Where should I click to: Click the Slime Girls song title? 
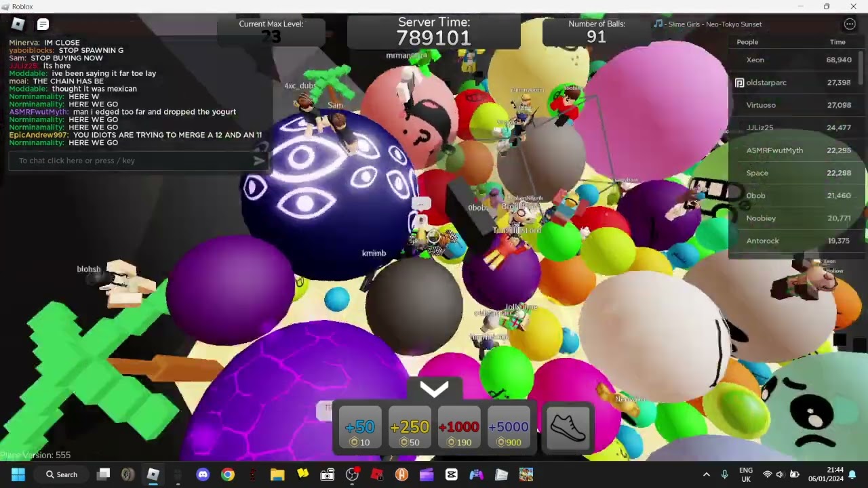click(x=714, y=24)
